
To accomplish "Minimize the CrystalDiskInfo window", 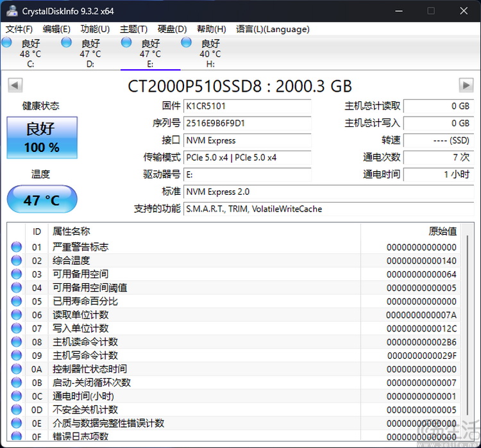I will tap(399, 11).
